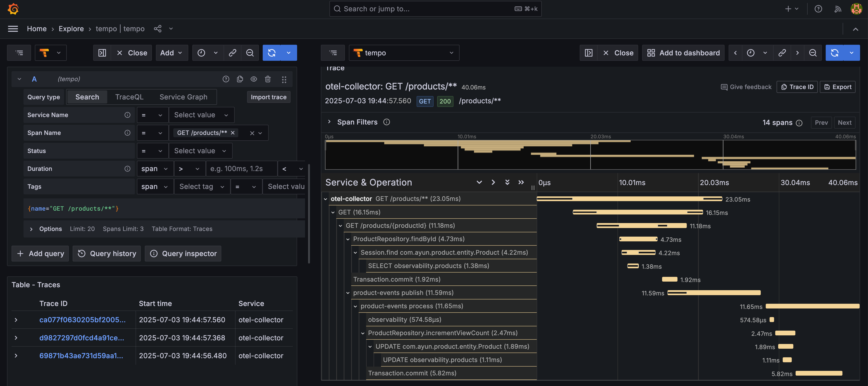Open Query inspector
Screen dimensions: 868x386
click(x=183, y=253)
